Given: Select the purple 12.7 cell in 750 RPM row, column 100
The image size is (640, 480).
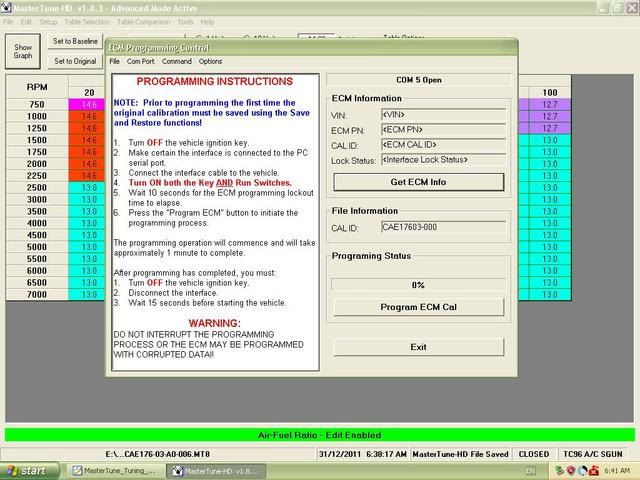Looking at the screenshot, I should [550, 104].
